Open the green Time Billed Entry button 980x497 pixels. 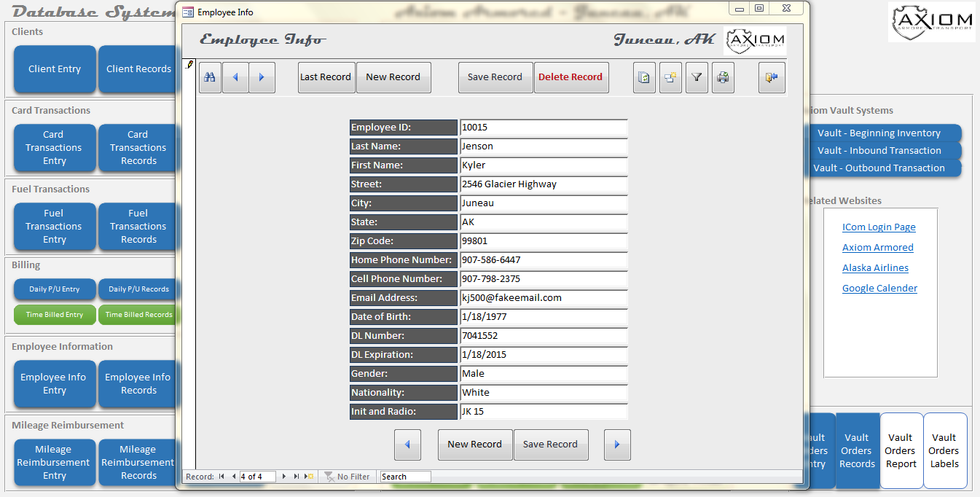pos(55,315)
